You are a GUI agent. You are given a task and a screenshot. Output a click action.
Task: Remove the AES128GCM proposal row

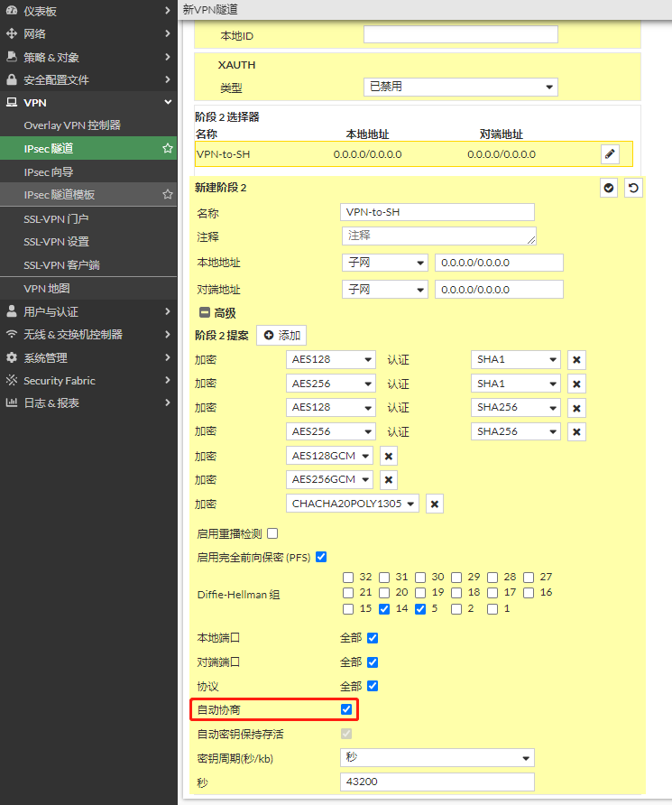(389, 456)
